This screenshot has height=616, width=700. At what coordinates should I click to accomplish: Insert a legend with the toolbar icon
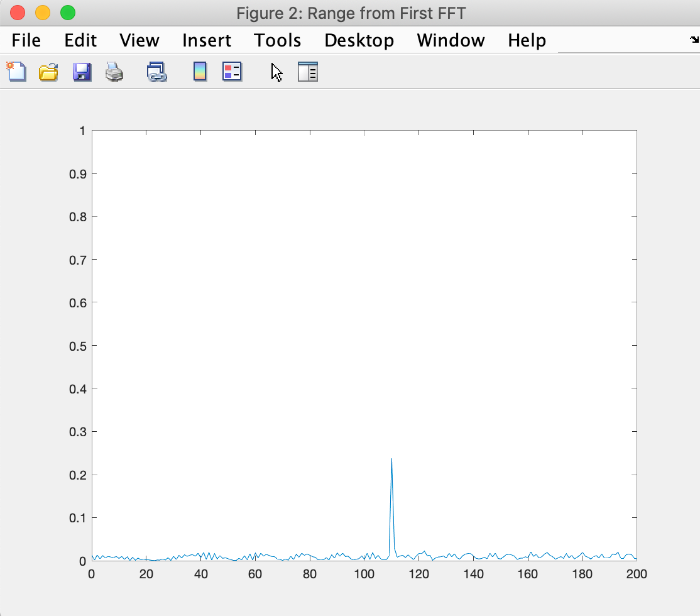pos(232,72)
